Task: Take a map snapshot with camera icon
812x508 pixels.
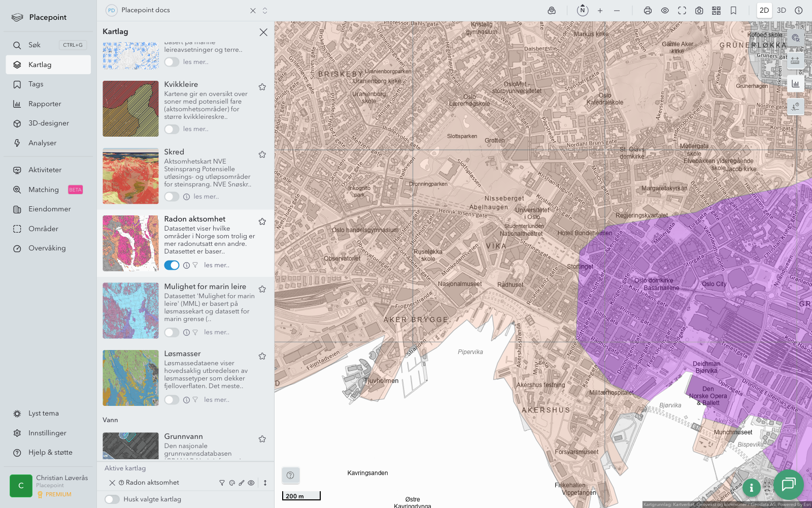Action: click(x=699, y=11)
